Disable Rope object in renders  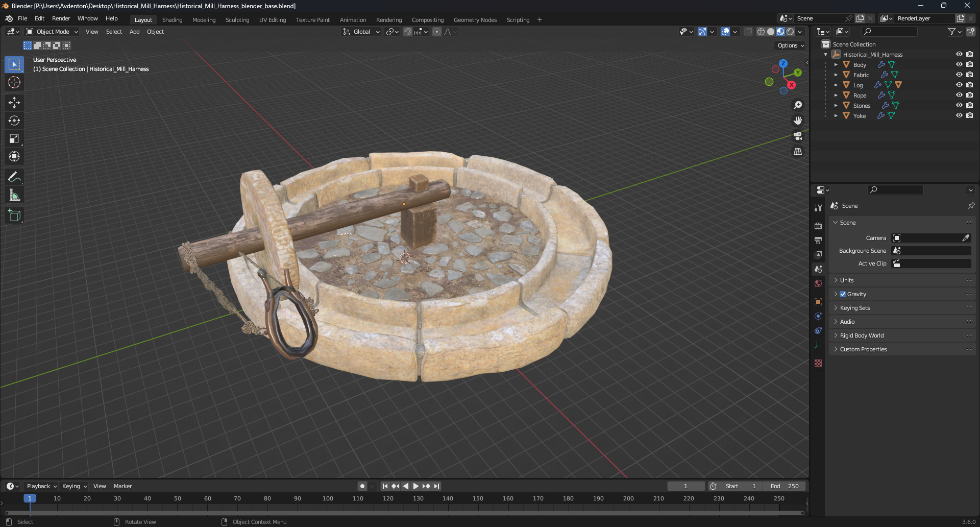click(969, 95)
